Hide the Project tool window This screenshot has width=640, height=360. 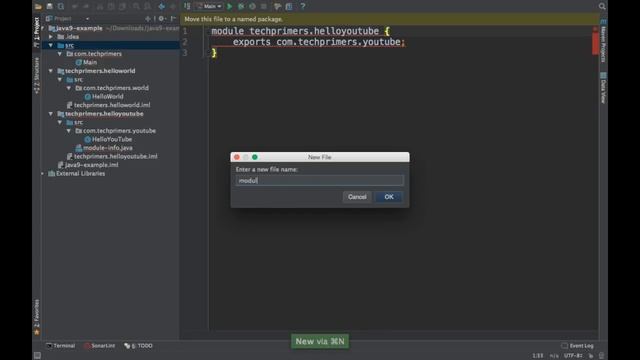(173, 18)
